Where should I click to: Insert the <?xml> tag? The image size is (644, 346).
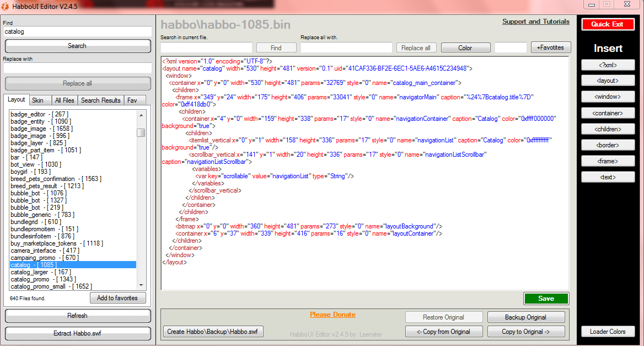point(608,65)
